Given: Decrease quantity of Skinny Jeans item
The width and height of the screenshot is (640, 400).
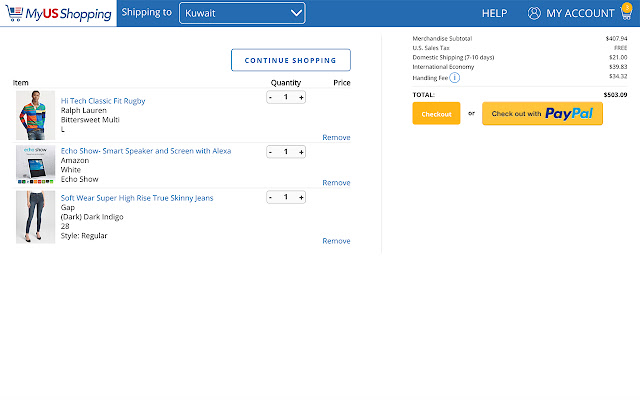Looking at the screenshot, I should click(271, 197).
